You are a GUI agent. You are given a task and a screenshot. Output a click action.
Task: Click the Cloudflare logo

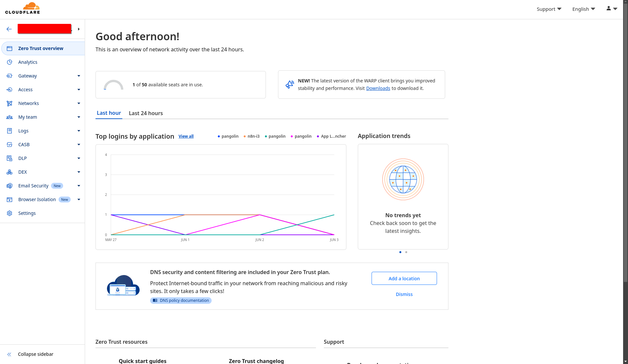pyautogui.click(x=23, y=8)
